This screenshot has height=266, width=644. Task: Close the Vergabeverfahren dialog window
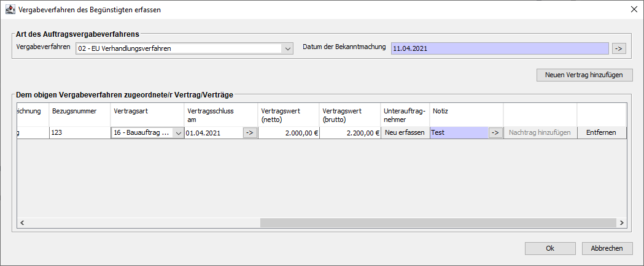(x=634, y=10)
